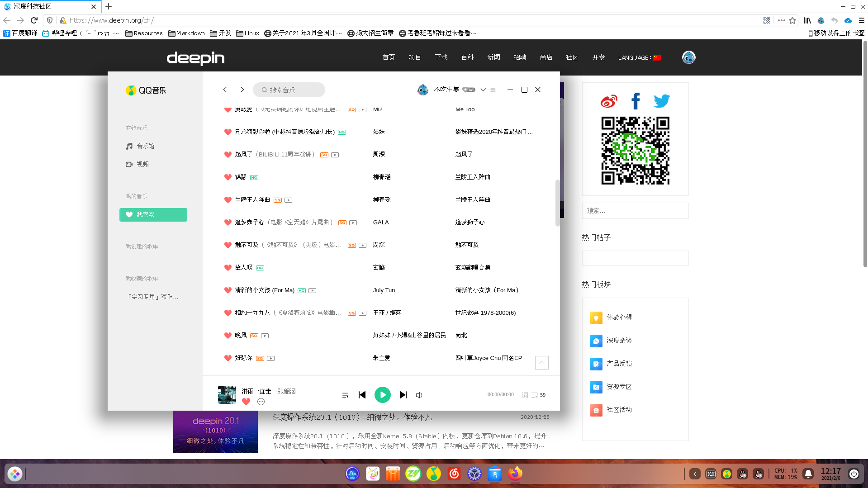Viewport: 868px width, 488px height.
Task: Collapse the dock tray with the arrow
Action: (695, 474)
